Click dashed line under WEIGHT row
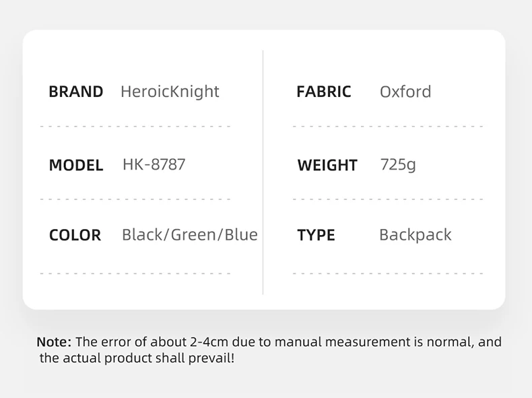 pyautogui.click(x=388, y=199)
